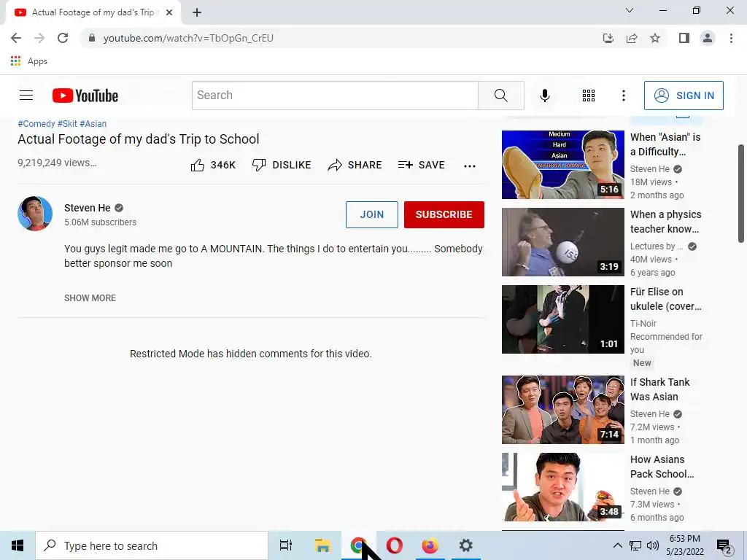This screenshot has height=560, width=747.
Task: Click the taskbar search box
Action: coord(152,545)
